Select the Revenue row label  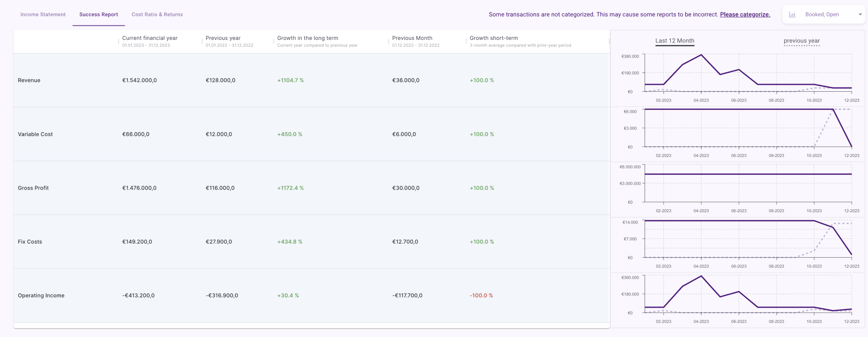coord(29,80)
